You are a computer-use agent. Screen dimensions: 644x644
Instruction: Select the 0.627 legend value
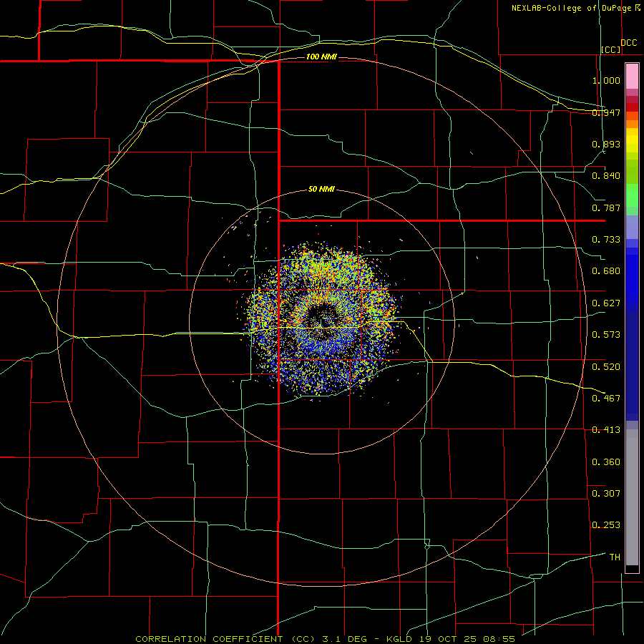point(606,303)
